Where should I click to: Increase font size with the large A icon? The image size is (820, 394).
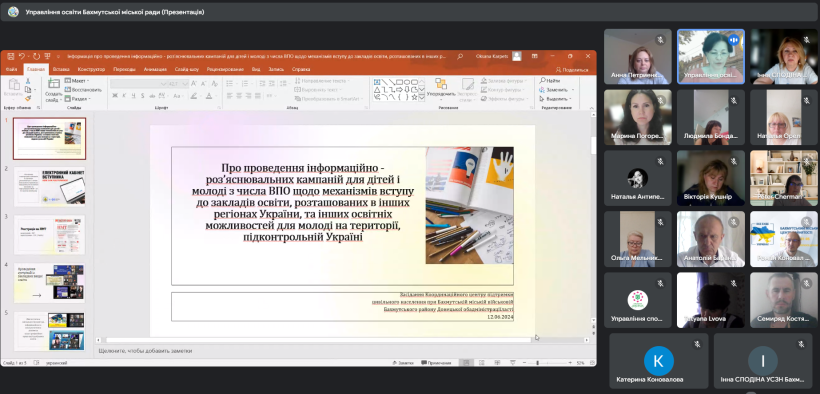click(x=193, y=83)
